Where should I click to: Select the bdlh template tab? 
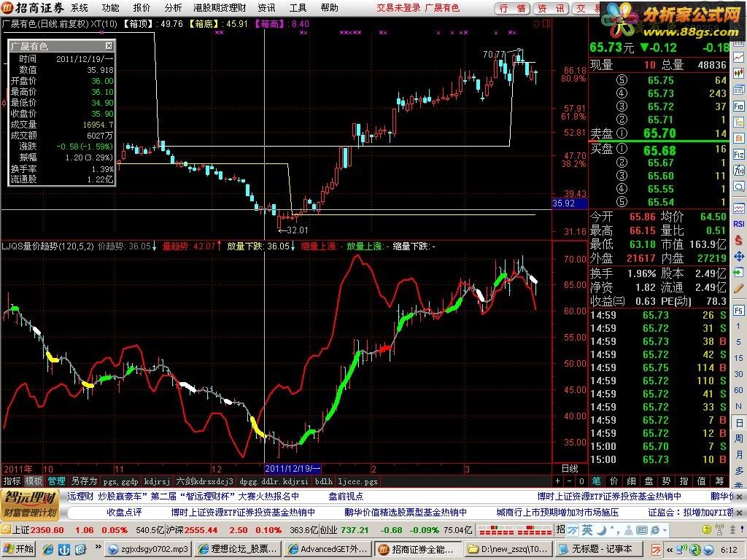point(324,481)
